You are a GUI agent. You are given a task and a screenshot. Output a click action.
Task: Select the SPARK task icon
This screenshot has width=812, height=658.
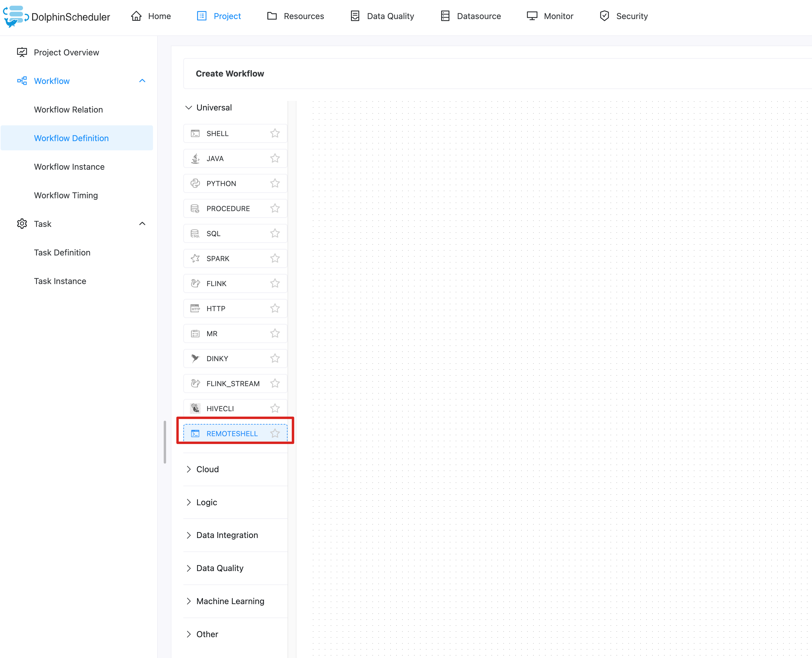coord(195,258)
